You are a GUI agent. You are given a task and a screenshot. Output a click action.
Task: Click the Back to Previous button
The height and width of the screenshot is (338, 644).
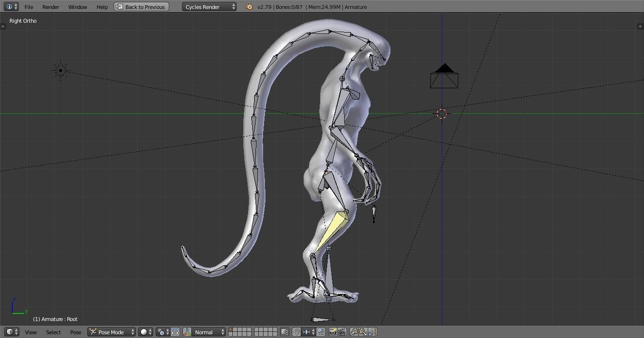(x=141, y=7)
